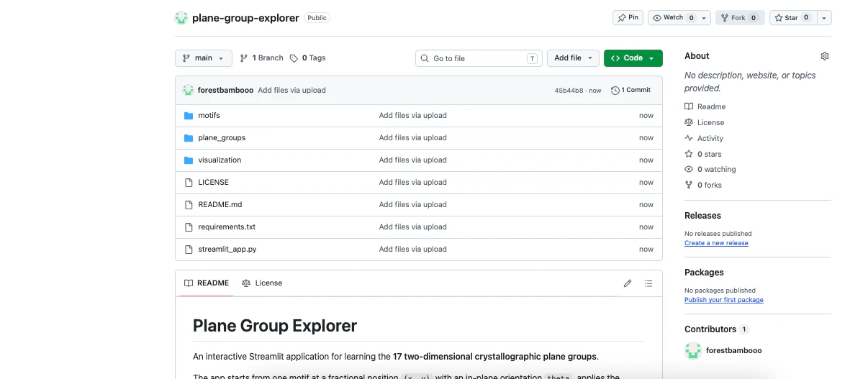Screen dimensions: 868x379
Task: Open the README.md file name
Action: [x=220, y=205]
